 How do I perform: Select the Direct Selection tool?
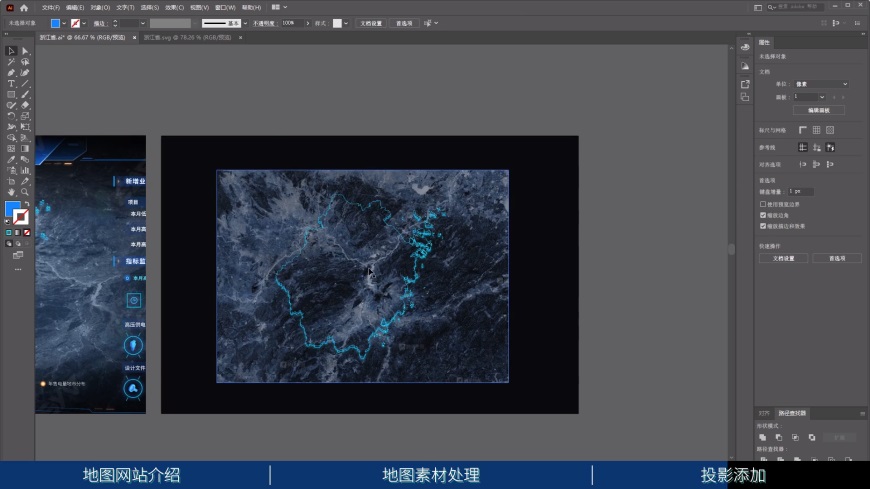[x=25, y=51]
